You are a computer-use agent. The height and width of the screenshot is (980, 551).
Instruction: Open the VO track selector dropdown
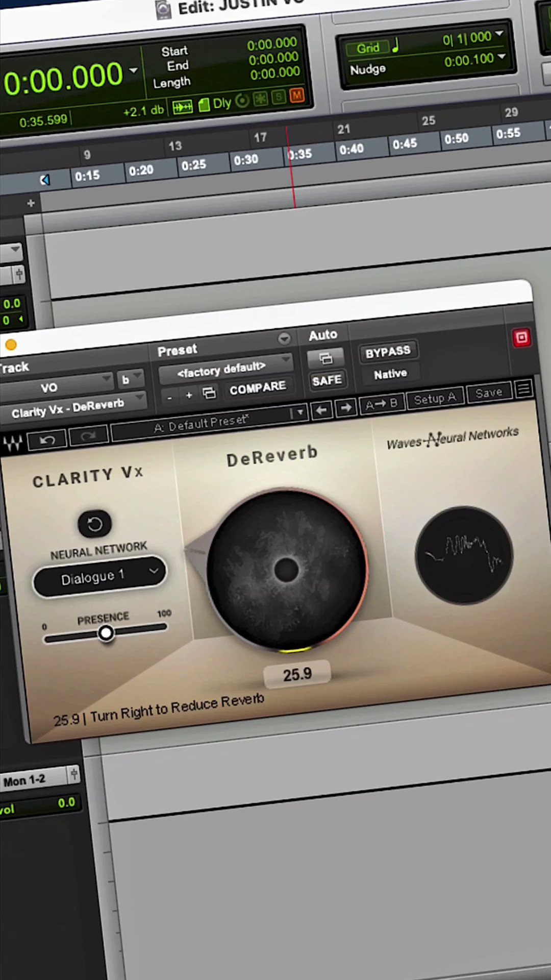coord(56,385)
